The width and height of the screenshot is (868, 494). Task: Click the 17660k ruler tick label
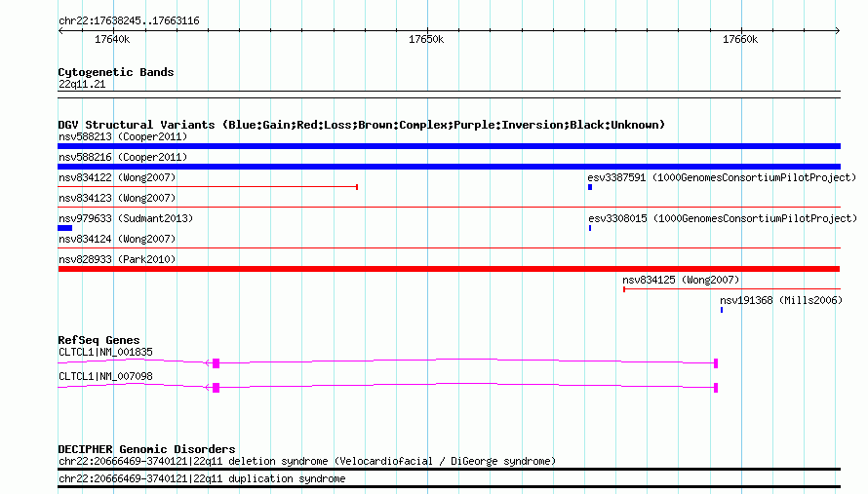740,39
